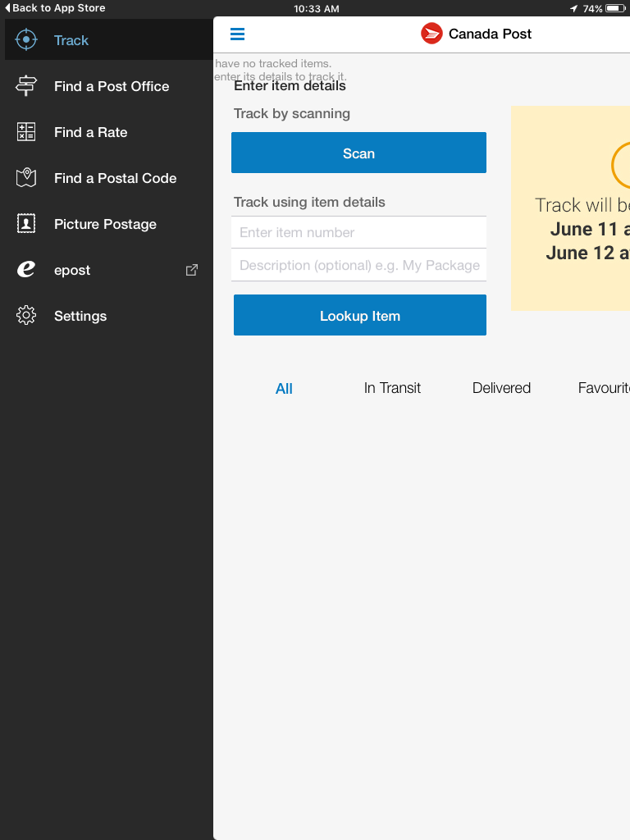Collapse the sidebar with the hamburger menu

237,34
